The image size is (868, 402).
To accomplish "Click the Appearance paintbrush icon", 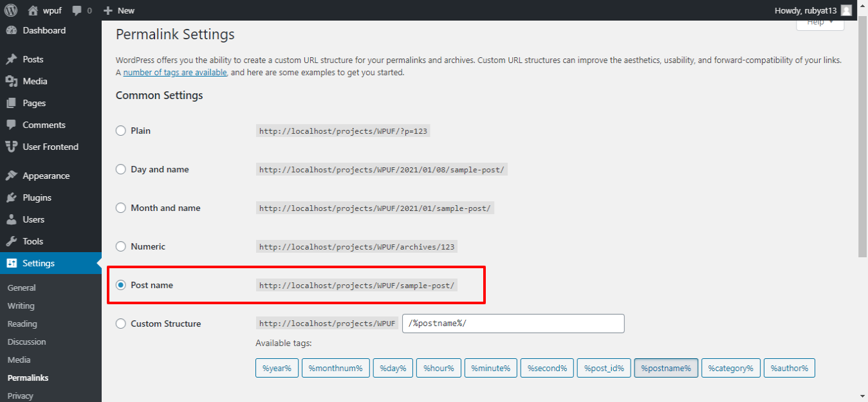I will coord(11,176).
